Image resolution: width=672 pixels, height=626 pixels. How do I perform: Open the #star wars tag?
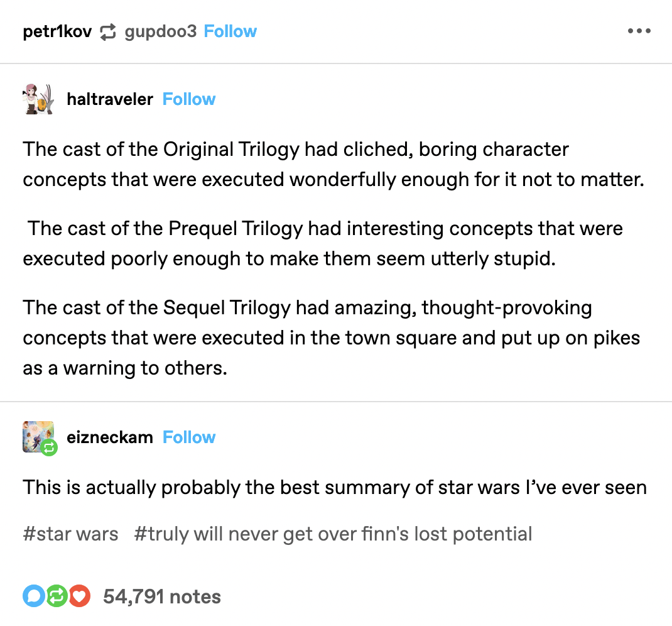point(70,534)
